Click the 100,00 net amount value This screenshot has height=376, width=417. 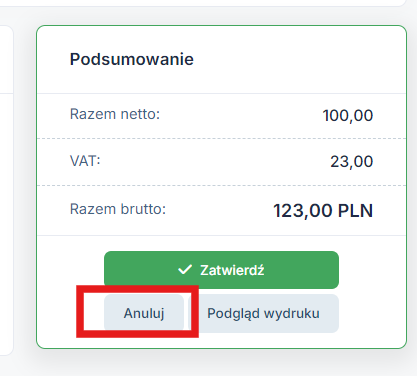[348, 116]
